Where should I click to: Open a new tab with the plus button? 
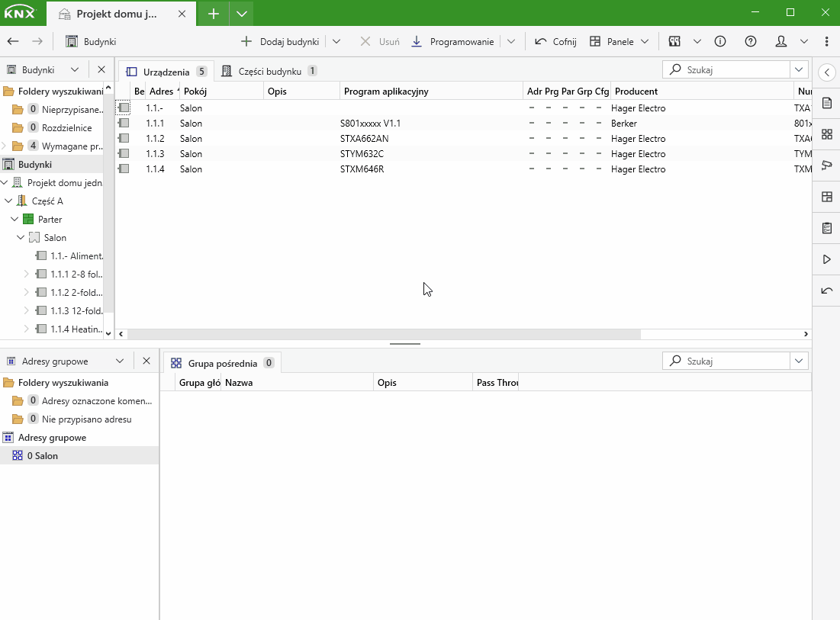coord(214,13)
